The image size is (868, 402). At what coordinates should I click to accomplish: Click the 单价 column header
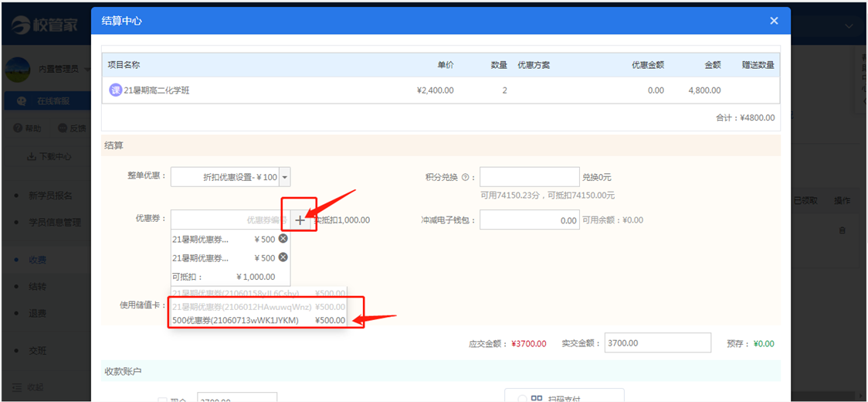tap(446, 65)
